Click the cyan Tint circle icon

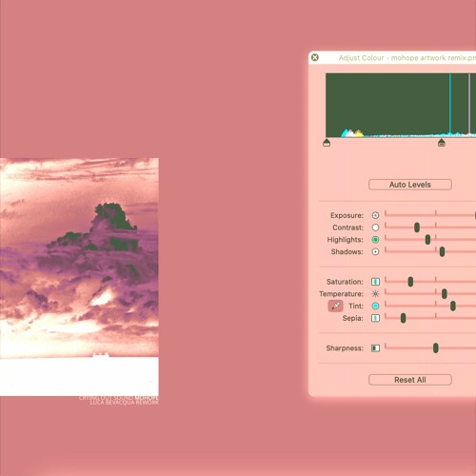tap(375, 306)
